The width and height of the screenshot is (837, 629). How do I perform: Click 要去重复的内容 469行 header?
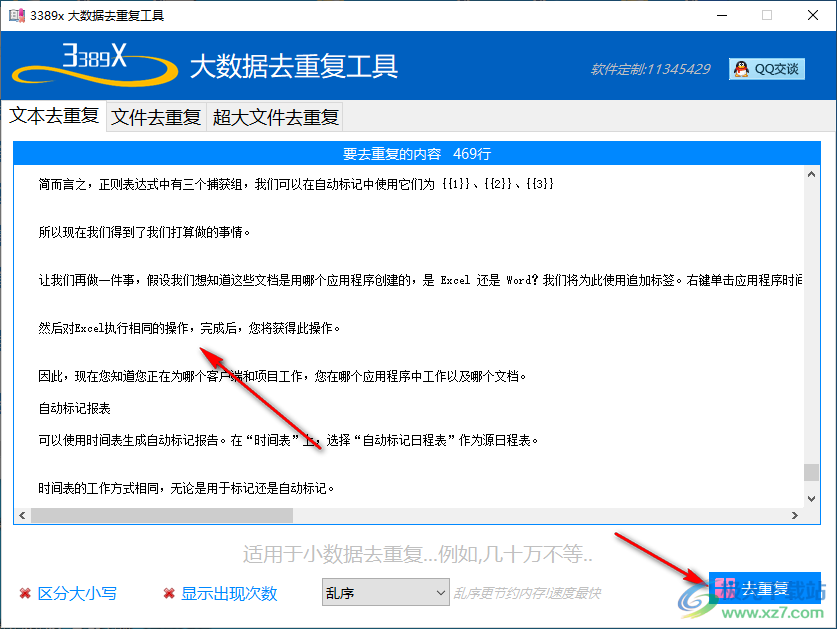coord(416,154)
